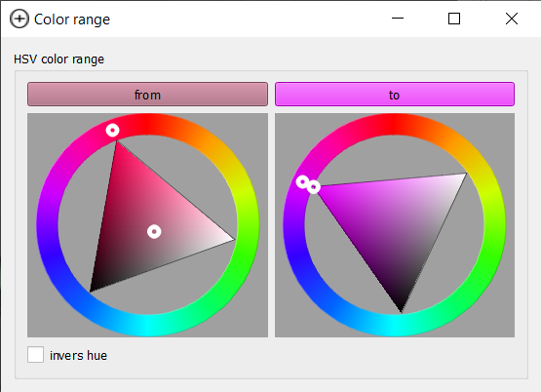Click the outer hue handle on the 'to' wheel
Viewport: 541px width, 392px height.
pyautogui.click(x=303, y=181)
